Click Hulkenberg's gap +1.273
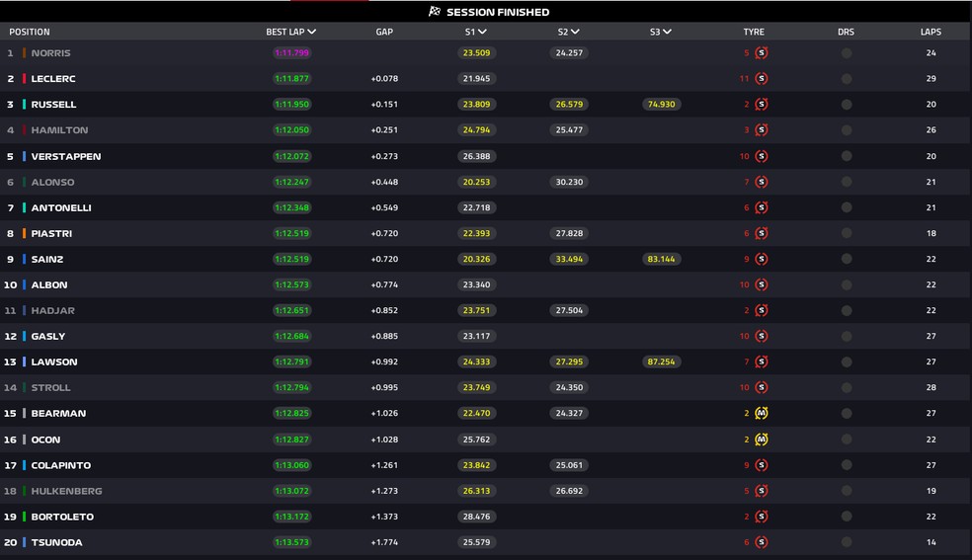 click(x=384, y=491)
